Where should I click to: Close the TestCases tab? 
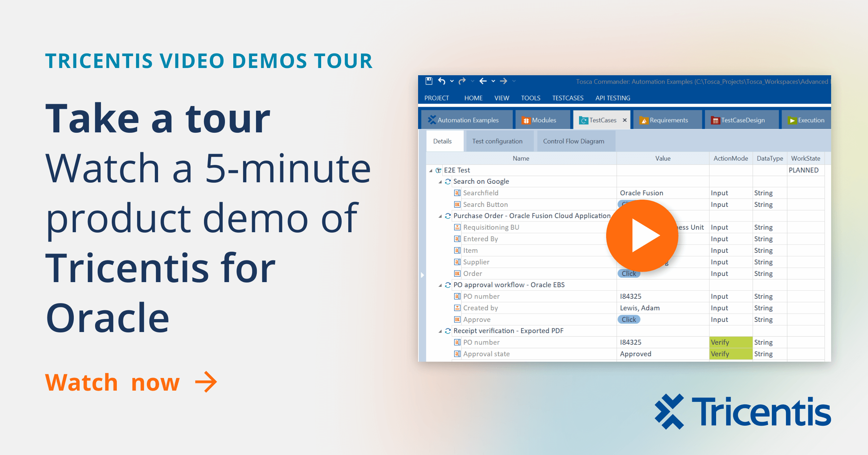point(625,120)
